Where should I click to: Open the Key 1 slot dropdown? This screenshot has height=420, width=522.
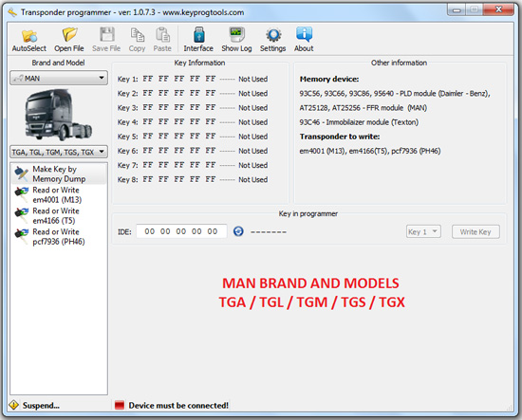423,231
